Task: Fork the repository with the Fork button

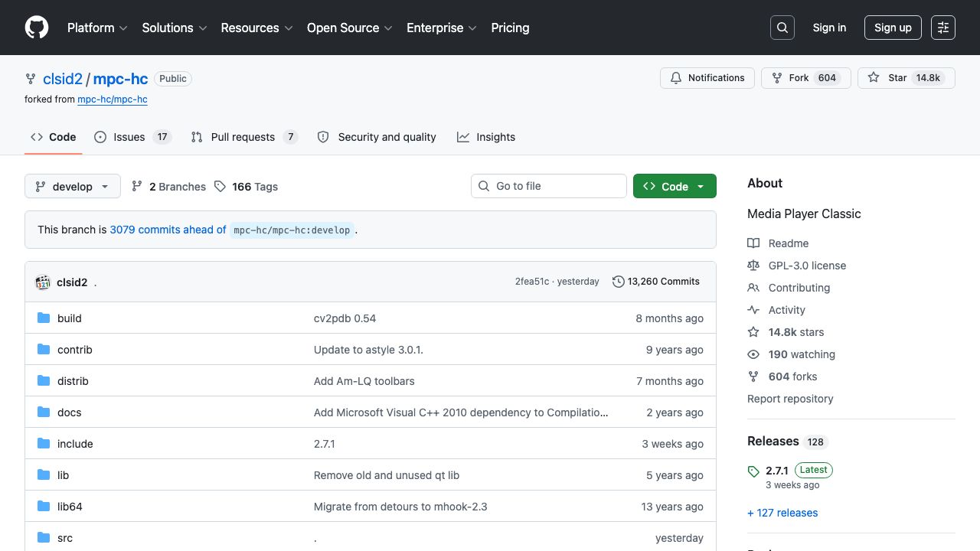Action: (805, 78)
